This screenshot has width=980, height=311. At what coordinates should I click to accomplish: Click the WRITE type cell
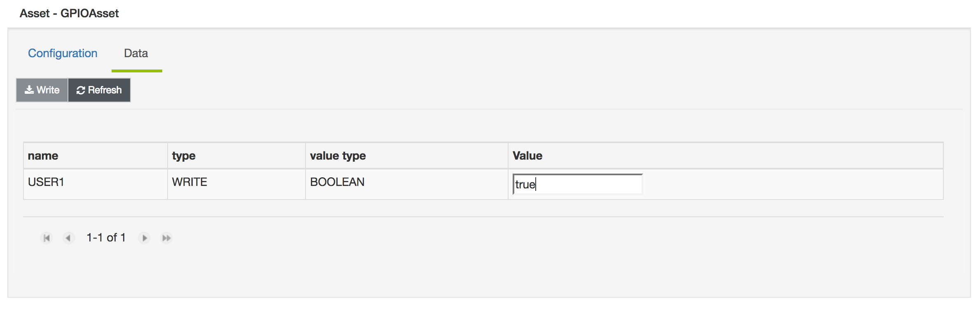pos(189,182)
